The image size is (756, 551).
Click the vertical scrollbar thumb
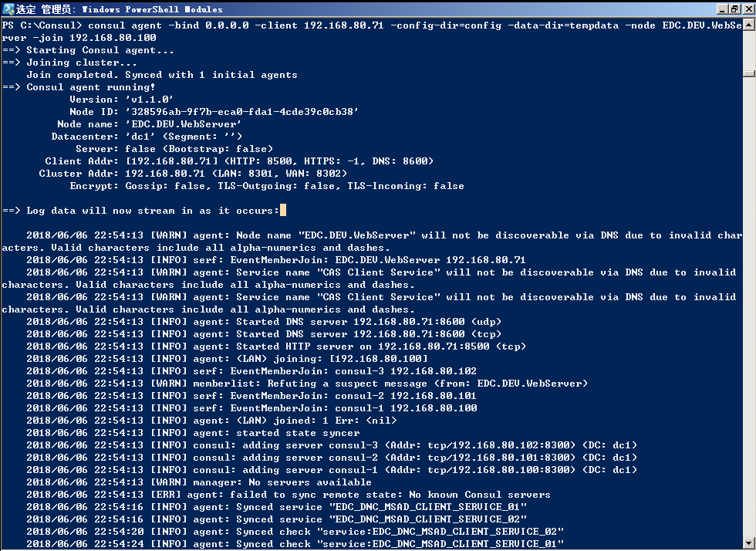point(748,74)
